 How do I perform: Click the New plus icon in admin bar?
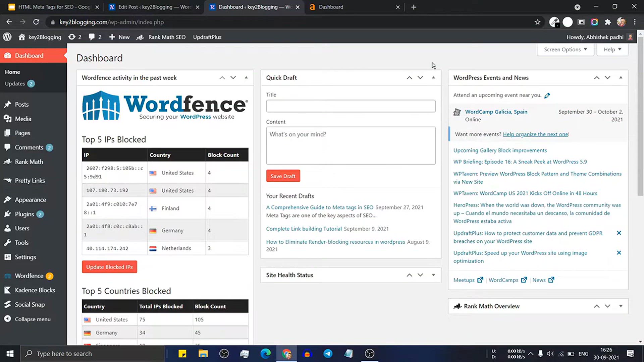[x=112, y=37]
